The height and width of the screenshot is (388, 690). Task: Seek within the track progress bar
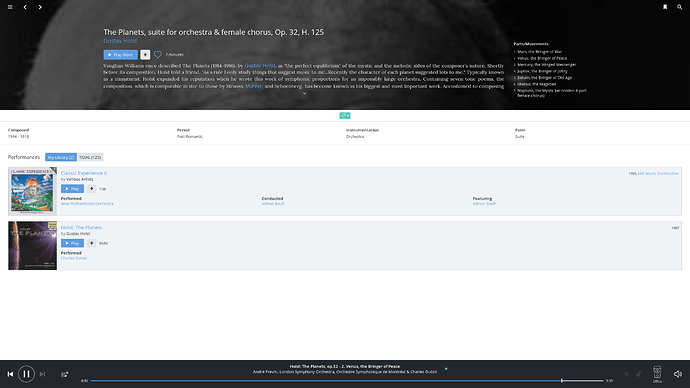click(347, 381)
